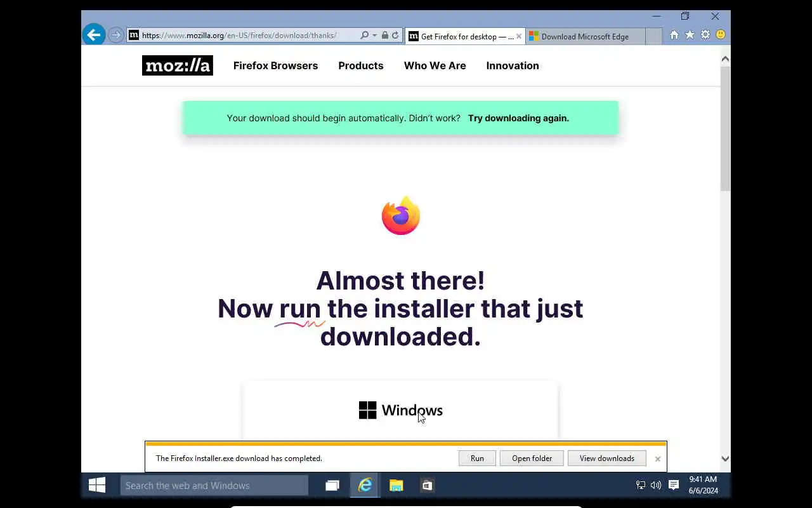The image size is (812, 508).
Task: Click the 'Almost there!' heading
Action: (400, 281)
